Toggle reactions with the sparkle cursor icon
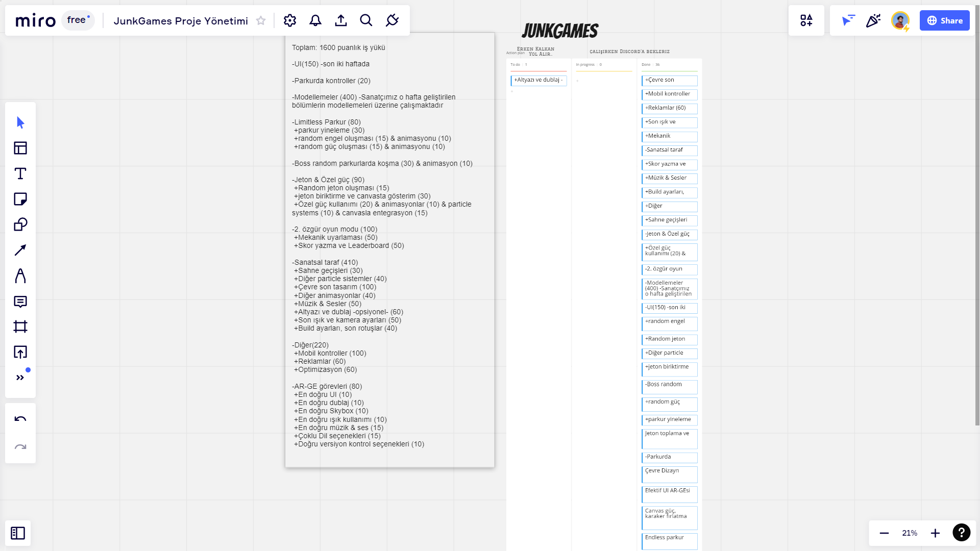The image size is (980, 551). (873, 20)
